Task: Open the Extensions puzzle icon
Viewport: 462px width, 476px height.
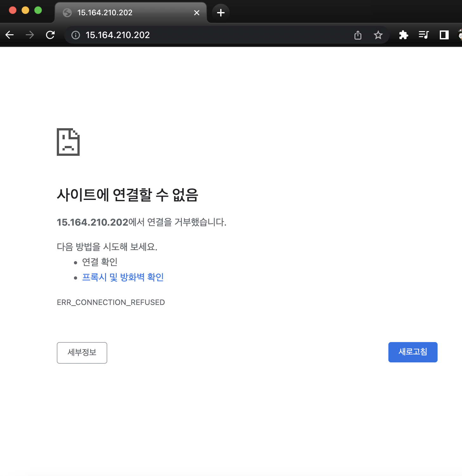Action: click(x=403, y=35)
